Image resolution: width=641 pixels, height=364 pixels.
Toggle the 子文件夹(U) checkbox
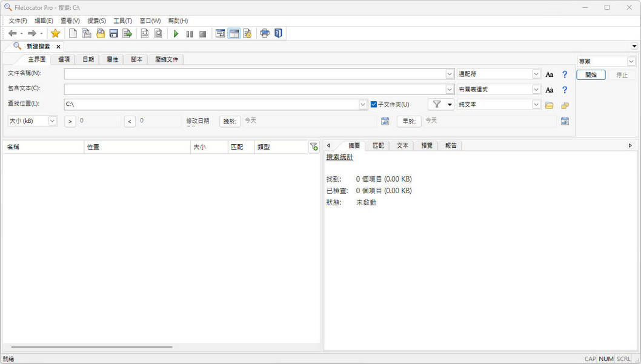(374, 104)
